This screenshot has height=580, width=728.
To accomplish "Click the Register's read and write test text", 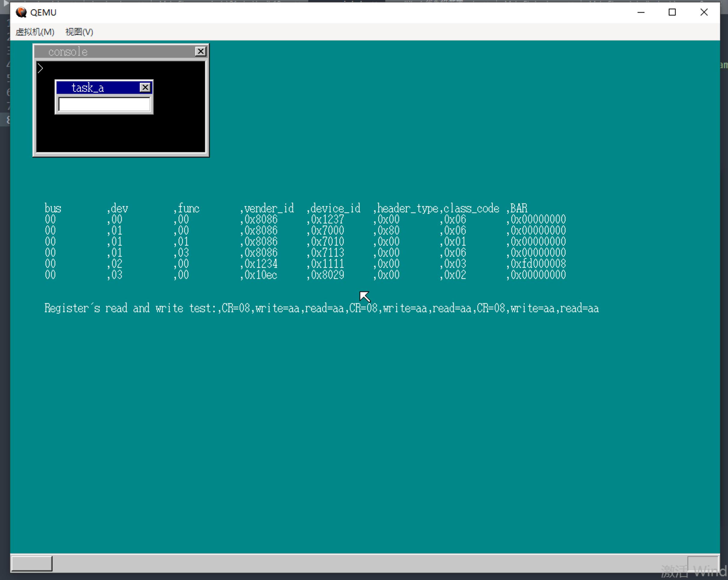I will click(x=130, y=308).
